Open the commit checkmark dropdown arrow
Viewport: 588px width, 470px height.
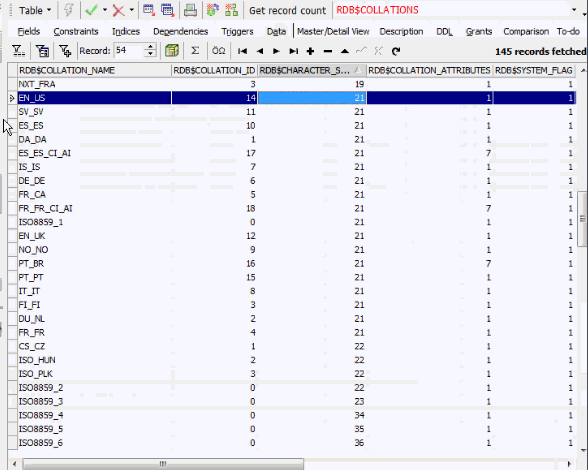point(105,10)
